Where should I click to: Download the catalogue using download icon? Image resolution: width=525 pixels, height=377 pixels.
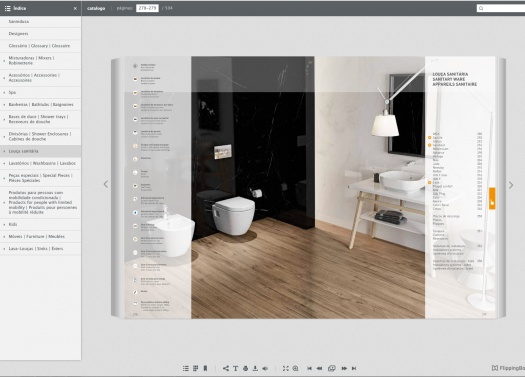255,368
